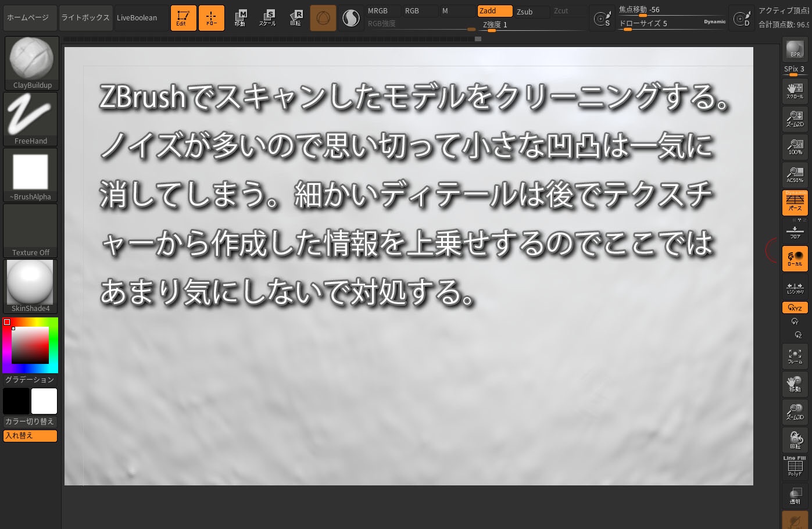Toggle the Gizmo 3D icon
The height and width of the screenshot is (529, 812).
click(323, 18)
